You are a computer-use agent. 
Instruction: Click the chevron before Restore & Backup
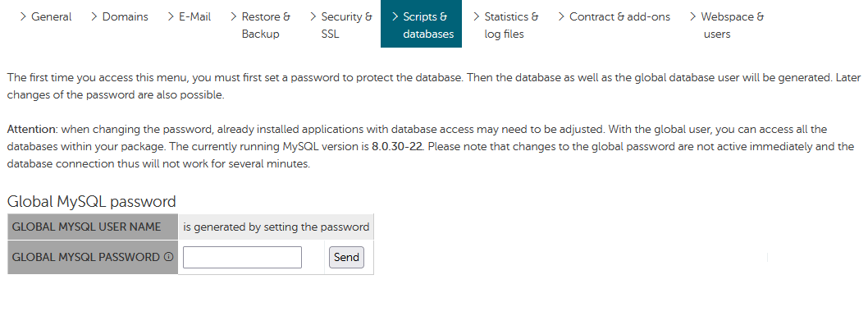[x=234, y=16]
